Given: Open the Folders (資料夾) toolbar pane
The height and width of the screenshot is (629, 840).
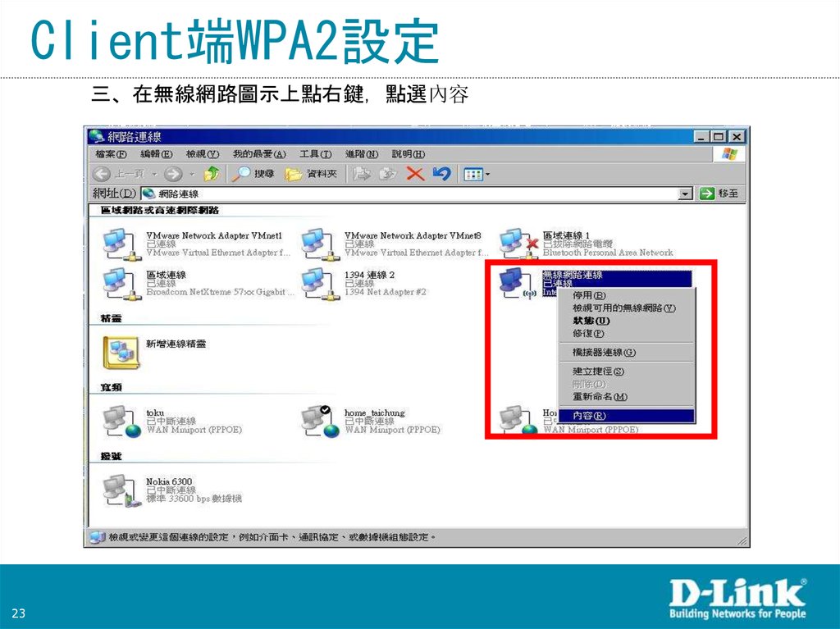Looking at the screenshot, I should (311, 174).
